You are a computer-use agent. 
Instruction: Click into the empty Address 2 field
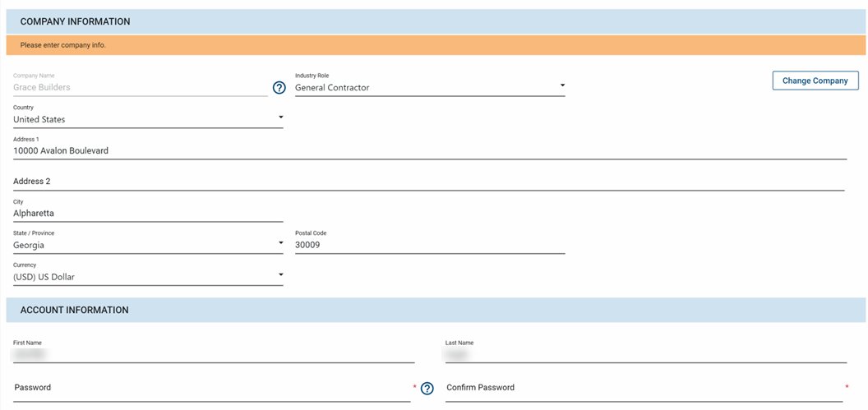(429, 182)
